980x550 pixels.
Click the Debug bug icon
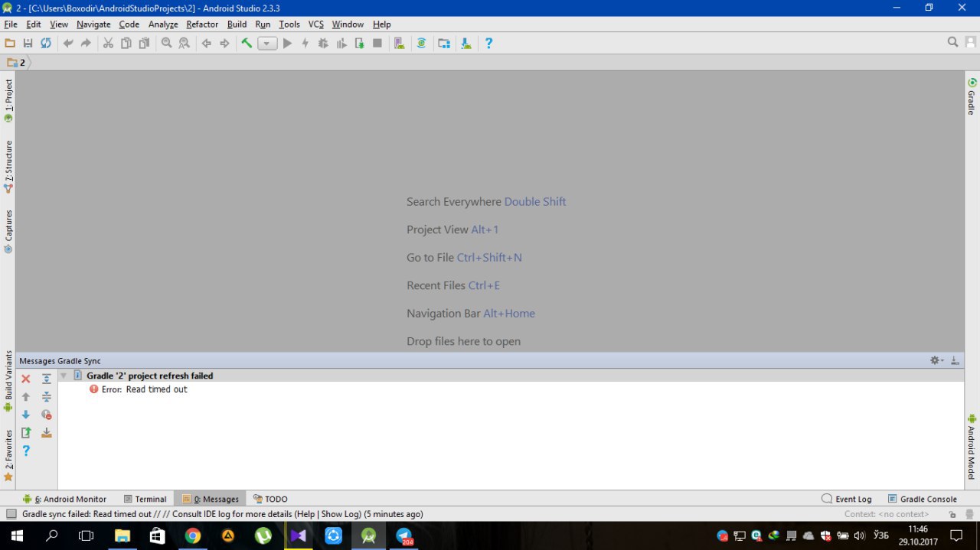pyautogui.click(x=322, y=44)
